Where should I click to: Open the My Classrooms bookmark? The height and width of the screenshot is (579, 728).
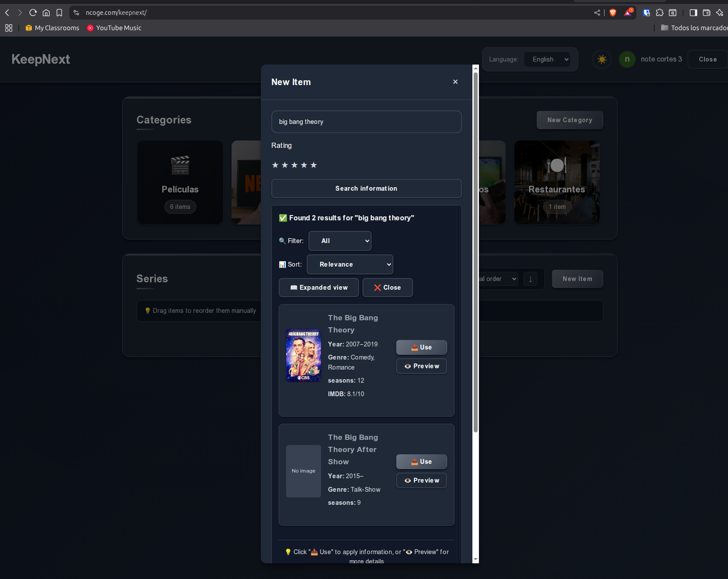52,28
